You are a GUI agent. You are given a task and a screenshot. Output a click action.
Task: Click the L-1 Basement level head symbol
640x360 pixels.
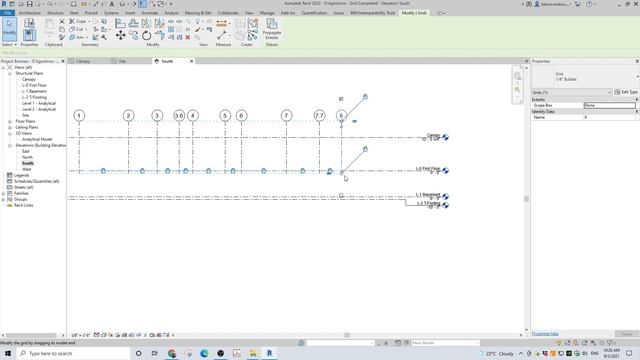point(445,196)
